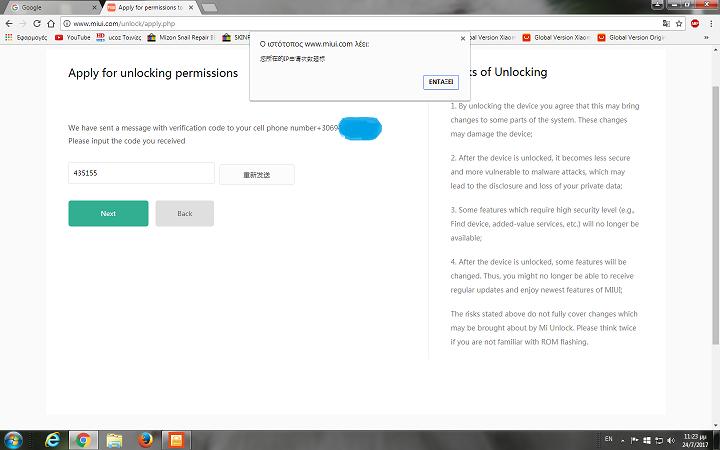The image size is (720, 450).
Task: Open the red extension icon in toolbar
Action: coord(695,23)
